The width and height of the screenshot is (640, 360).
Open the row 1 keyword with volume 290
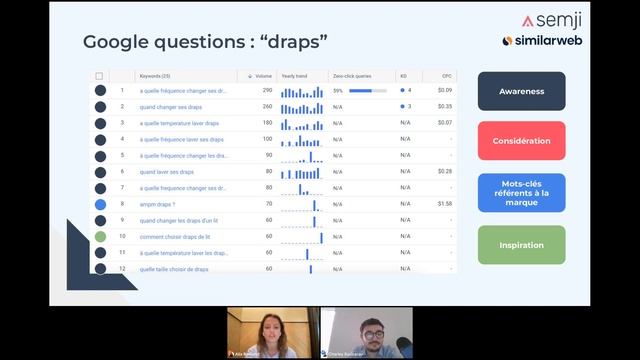pos(183,91)
